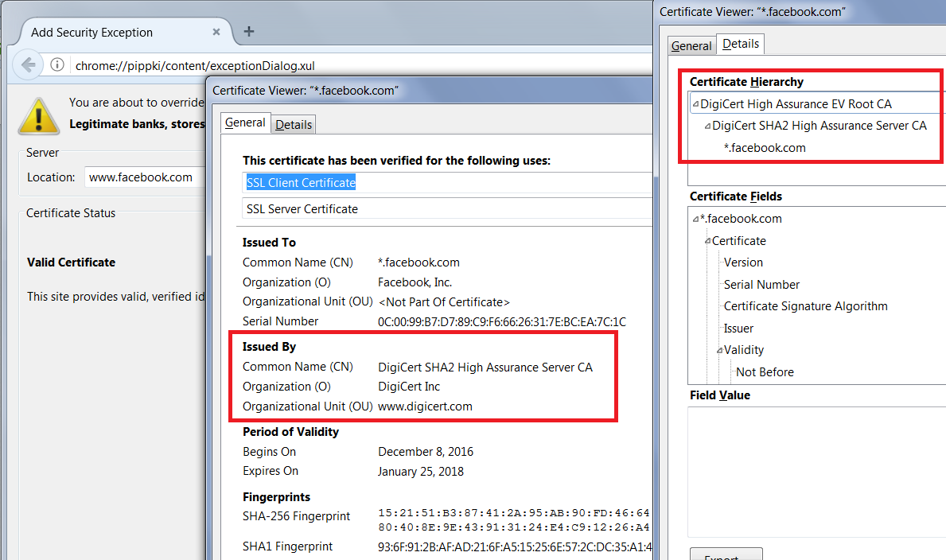The image size is (946, 560).
Task: Click Begins On date December 8, 2016
Action: pyautogui.click(x=426, y=452)
